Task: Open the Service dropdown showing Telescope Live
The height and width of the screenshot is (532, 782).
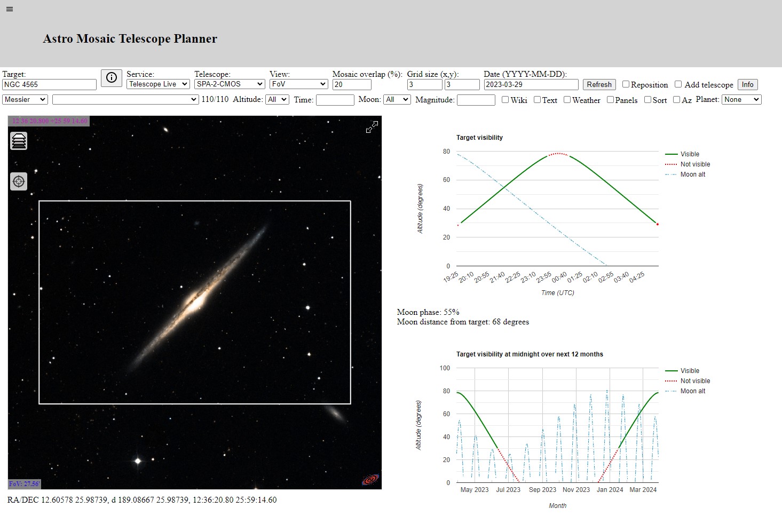Action: pos(159,84)
